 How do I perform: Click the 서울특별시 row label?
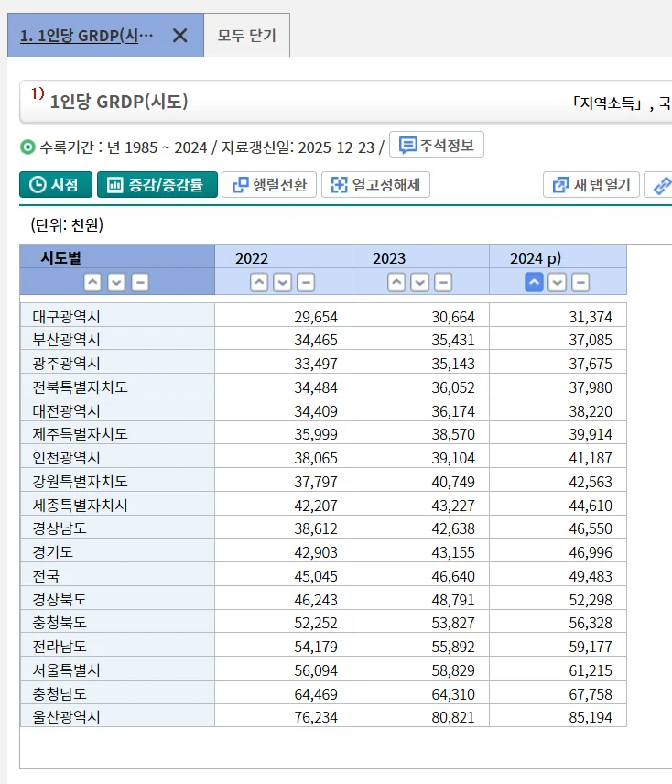coord(67,670)
